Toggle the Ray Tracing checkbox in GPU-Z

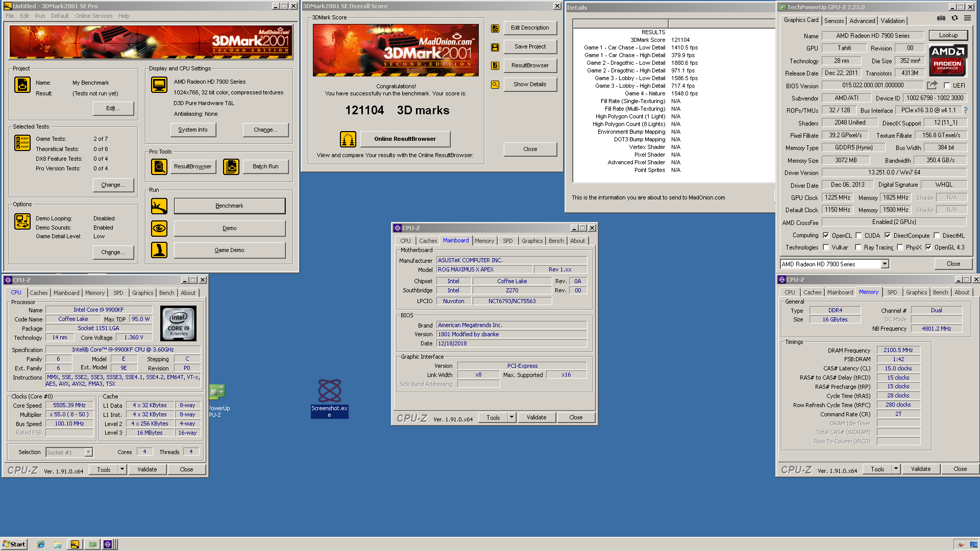pyautogui.click(x=859, y=247)
